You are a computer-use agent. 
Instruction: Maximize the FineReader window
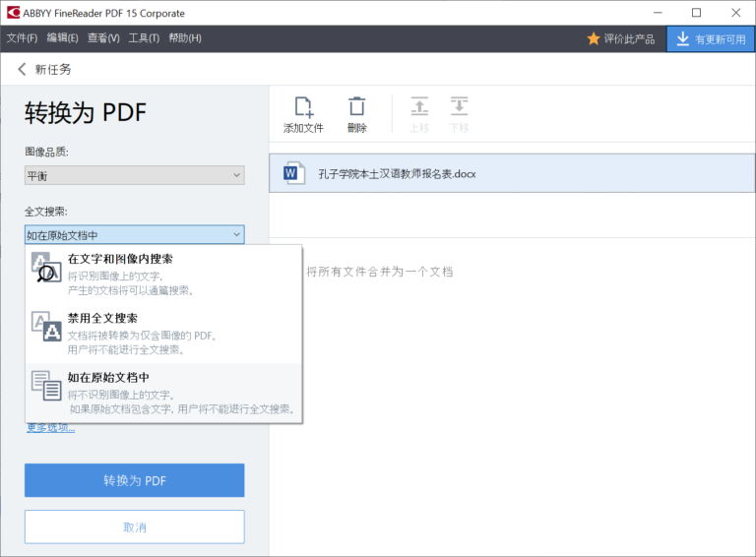(696, 13)
